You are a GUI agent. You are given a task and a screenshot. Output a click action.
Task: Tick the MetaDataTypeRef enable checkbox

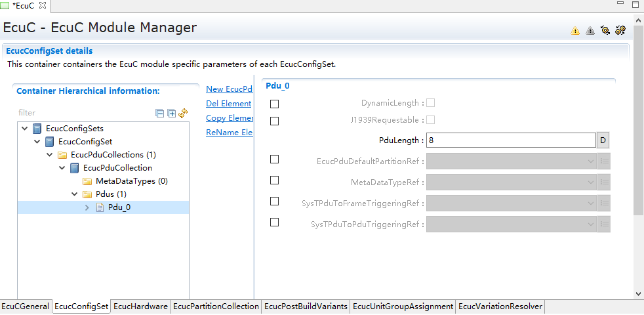point(274,180)
